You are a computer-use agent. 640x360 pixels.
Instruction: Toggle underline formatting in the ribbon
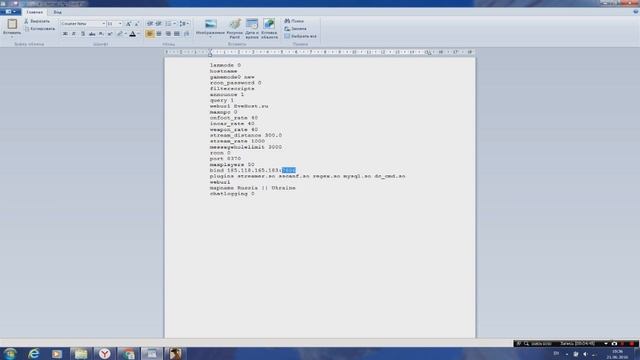[x=83, y=34]
